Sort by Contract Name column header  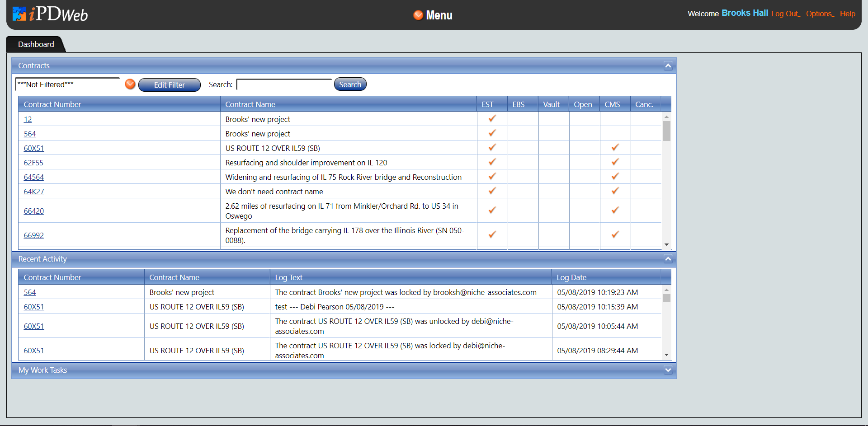tap(250, 104)
